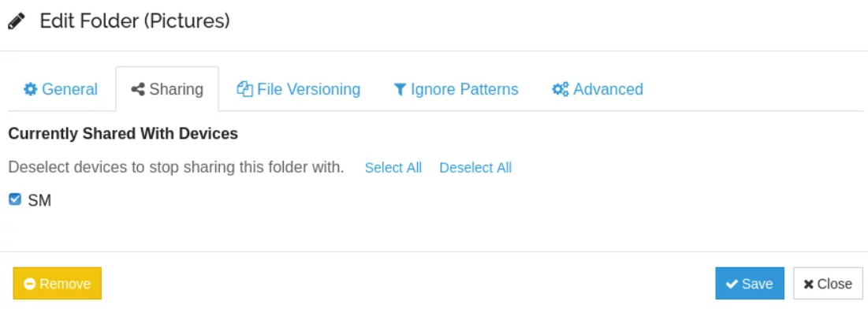Remove the Pictures folder
Image resolution: width=868 pixels, height=309 pixels.
click(x=57, y=284)
